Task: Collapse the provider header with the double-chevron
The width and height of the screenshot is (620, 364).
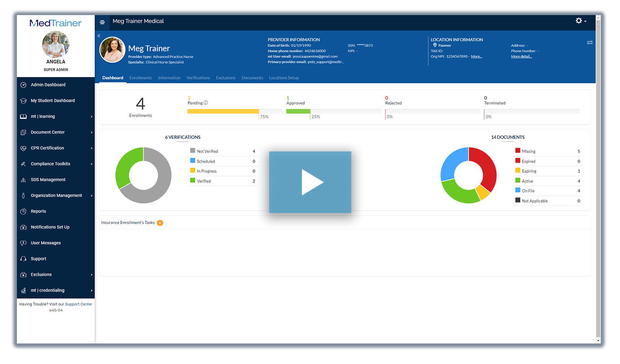Action: point(99,36)
